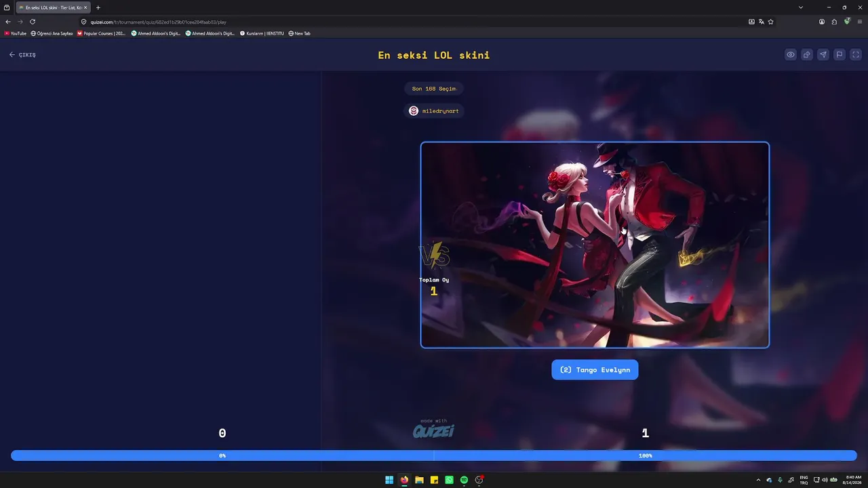Translate the page with the translate icon
Viewport: 868px width, 488px height.
pos(762,22)
